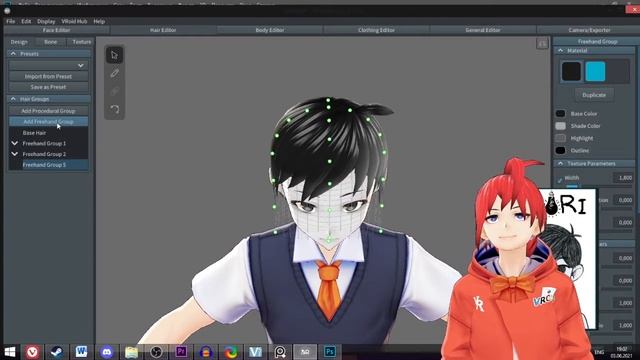The image size is (640, 360).
Task: Select Base Hair in hair groups
Action: 49,133
